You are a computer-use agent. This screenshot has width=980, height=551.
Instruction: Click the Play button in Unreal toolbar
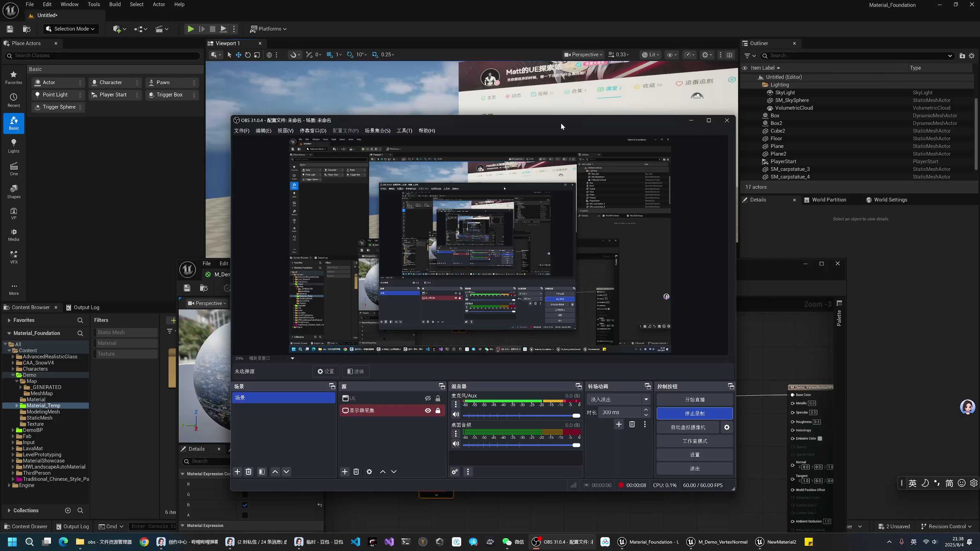pos(190,29)
